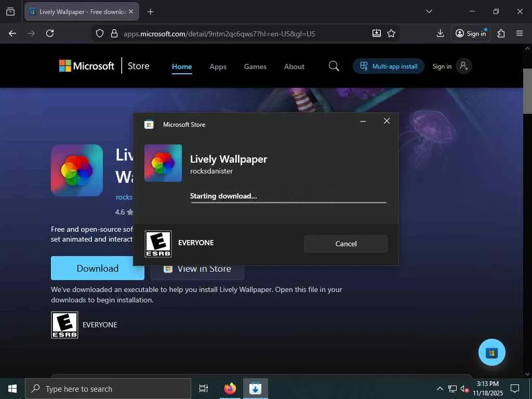Click the 'rocksdanister' publisher text in dialog
This screenshot has width=532, height=399.
[211, 171]
